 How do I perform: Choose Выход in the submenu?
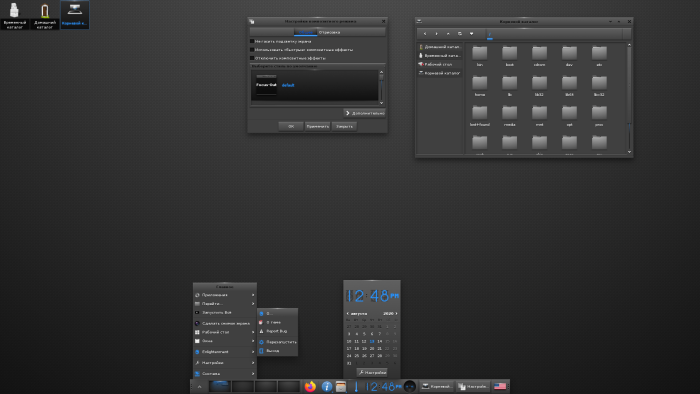277,351
